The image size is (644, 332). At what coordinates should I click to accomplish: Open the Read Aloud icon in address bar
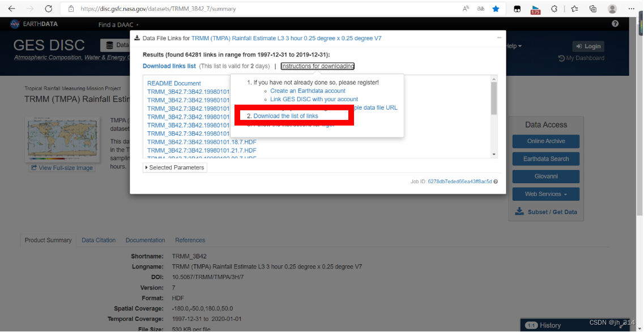(466, 8)
